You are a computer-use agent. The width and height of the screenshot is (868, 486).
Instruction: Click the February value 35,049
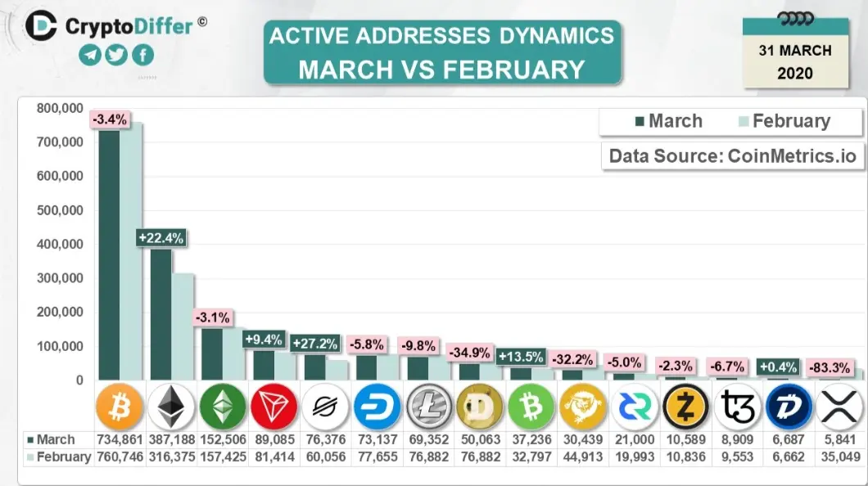(x=840, y=457)
